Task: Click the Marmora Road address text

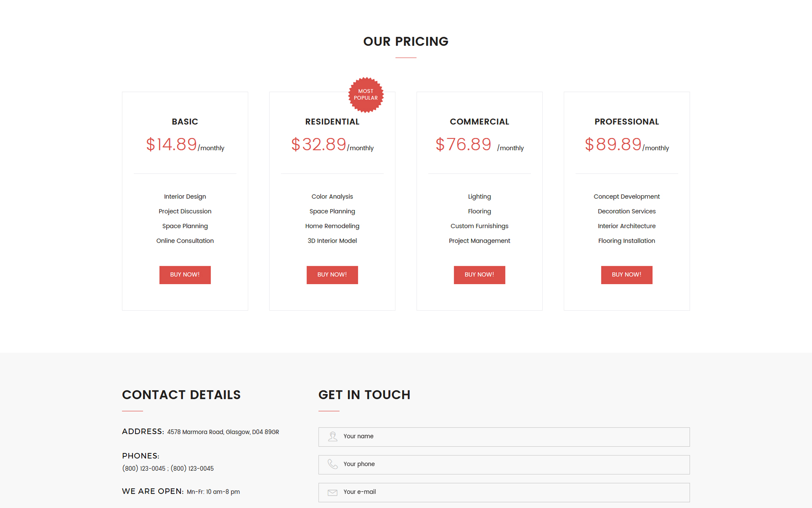Action: point(223,432)
